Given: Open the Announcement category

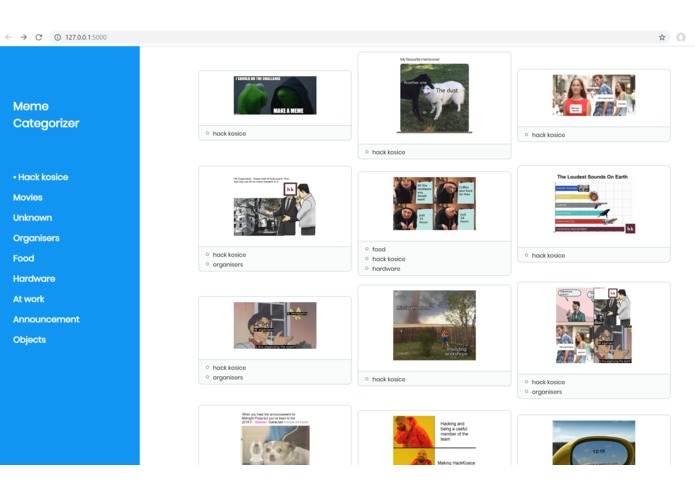Looking at the screenshot, I should (46, 319).
